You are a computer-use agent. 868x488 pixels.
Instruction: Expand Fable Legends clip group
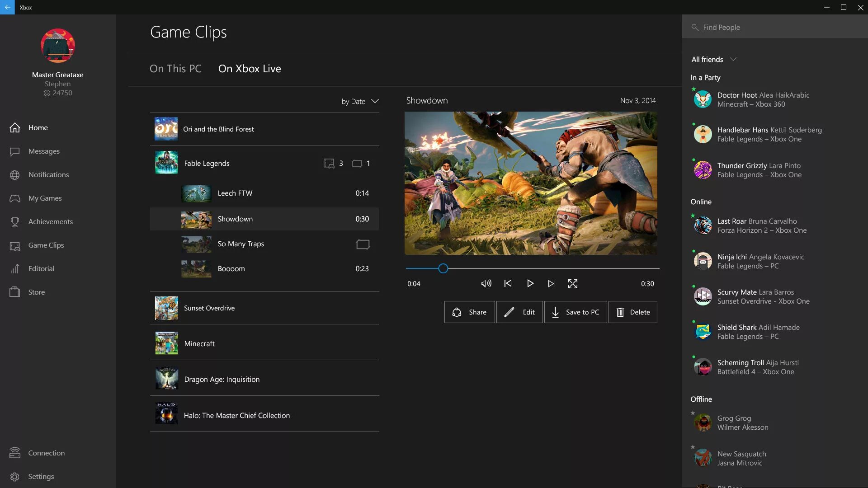[264, 163]
